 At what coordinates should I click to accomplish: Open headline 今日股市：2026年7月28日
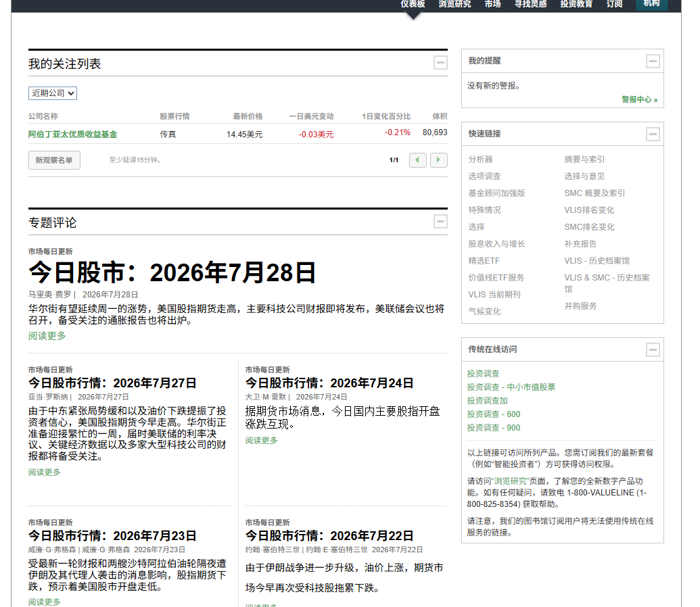pos(172,272)
